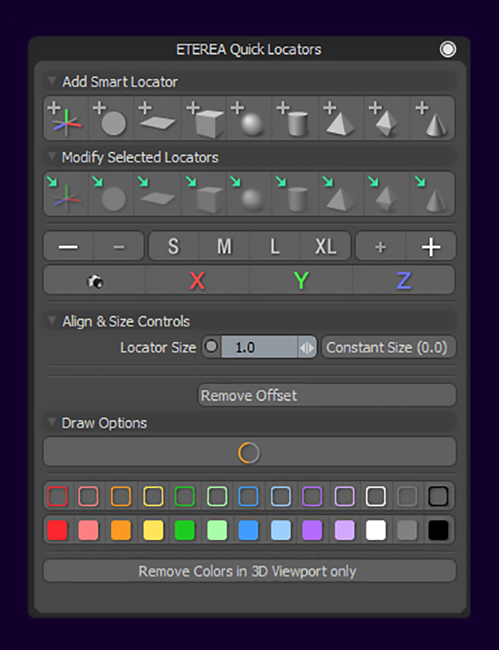Apply dark green wireframe outline color

pyautogui.click(x=184, y=496)
